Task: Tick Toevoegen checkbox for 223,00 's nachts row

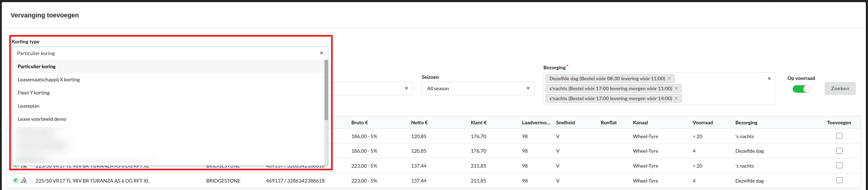Action: coord(839,165)
